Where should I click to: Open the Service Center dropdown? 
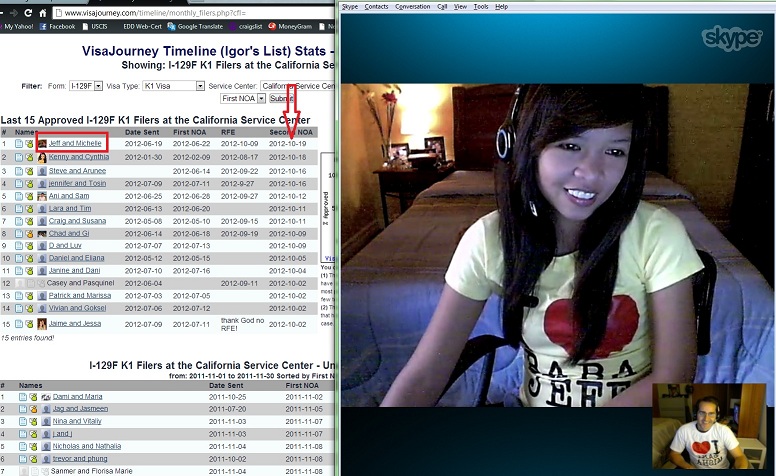pyautogui.click(x=297, y=86)
